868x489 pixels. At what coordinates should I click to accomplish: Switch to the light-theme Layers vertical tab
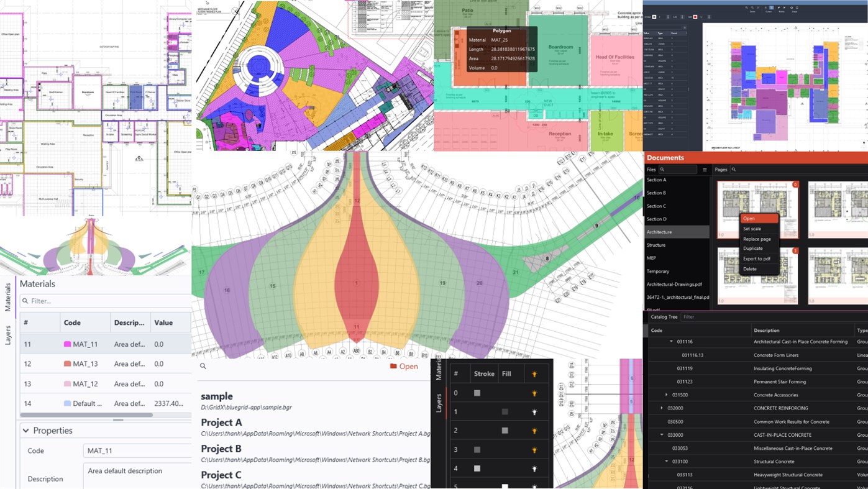click(8, 335)
